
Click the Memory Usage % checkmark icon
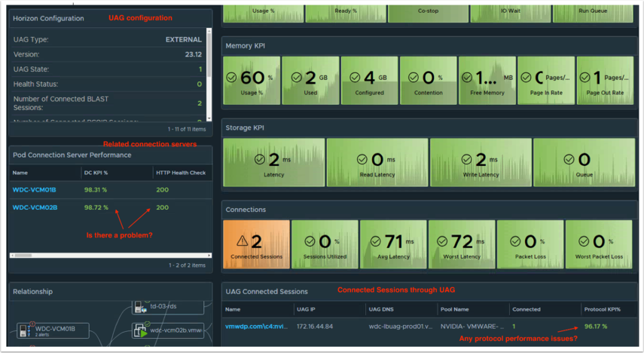[233, 78]
